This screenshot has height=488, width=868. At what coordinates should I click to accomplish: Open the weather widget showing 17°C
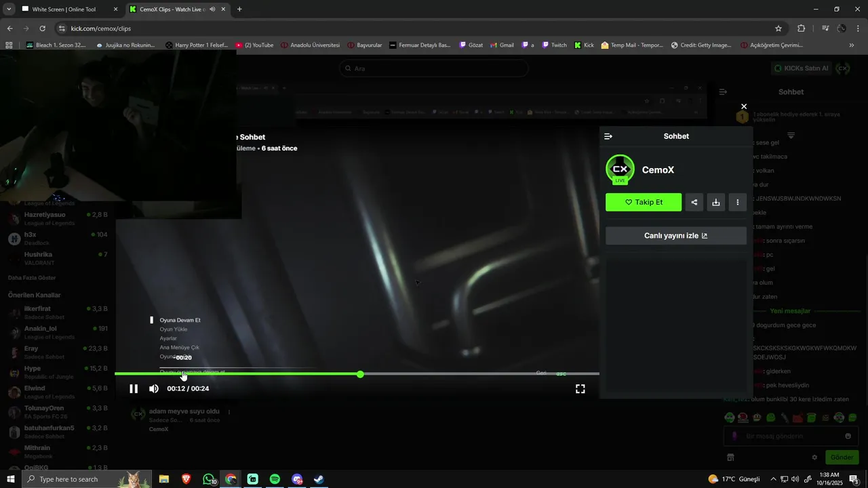tap(734, 479)
